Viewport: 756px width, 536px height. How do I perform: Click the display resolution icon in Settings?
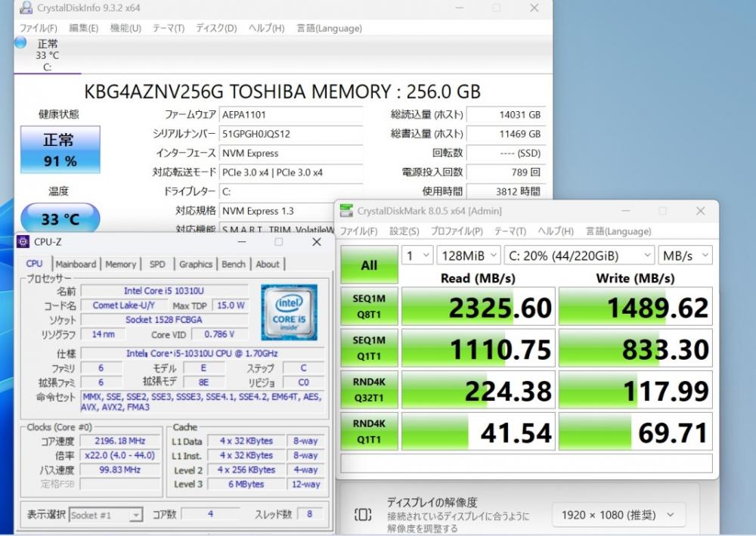pos(363,515)
